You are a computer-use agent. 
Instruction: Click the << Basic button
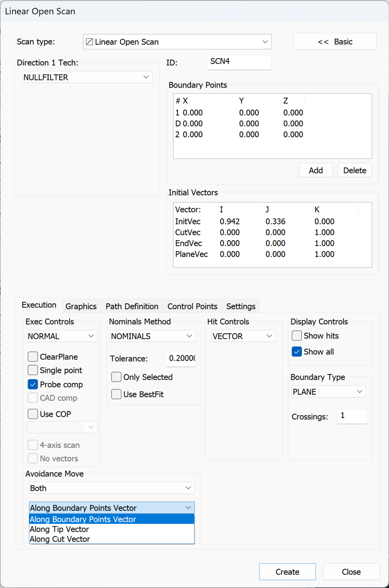(335, 42)
